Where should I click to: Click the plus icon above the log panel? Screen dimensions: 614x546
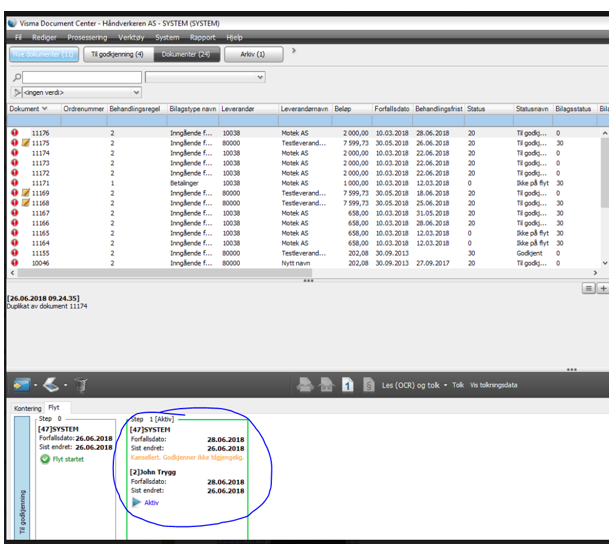click(603, 288)
